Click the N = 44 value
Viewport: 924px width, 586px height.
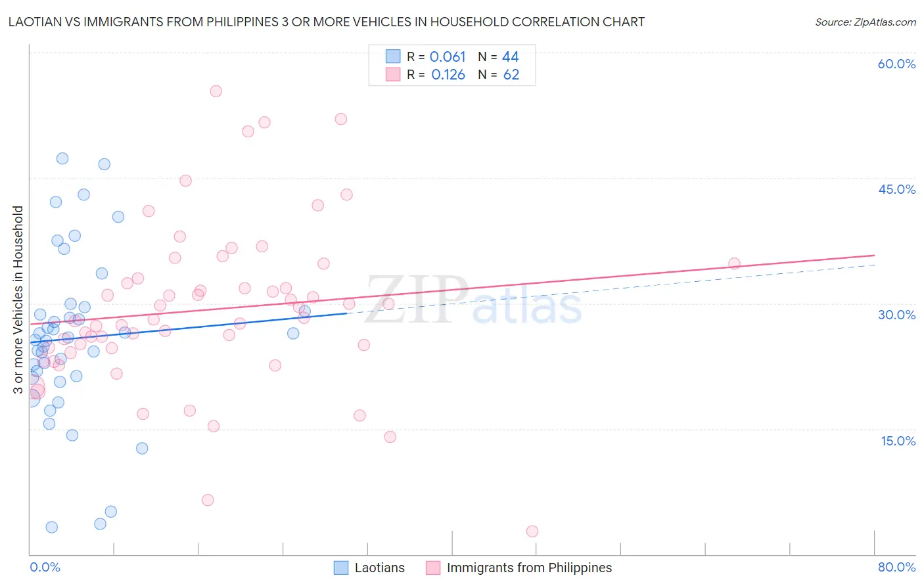point(498,56)
